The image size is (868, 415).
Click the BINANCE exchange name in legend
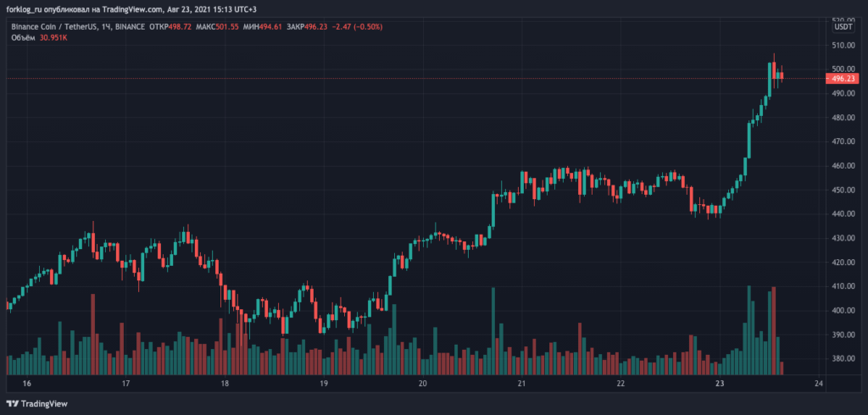(131, 26)
